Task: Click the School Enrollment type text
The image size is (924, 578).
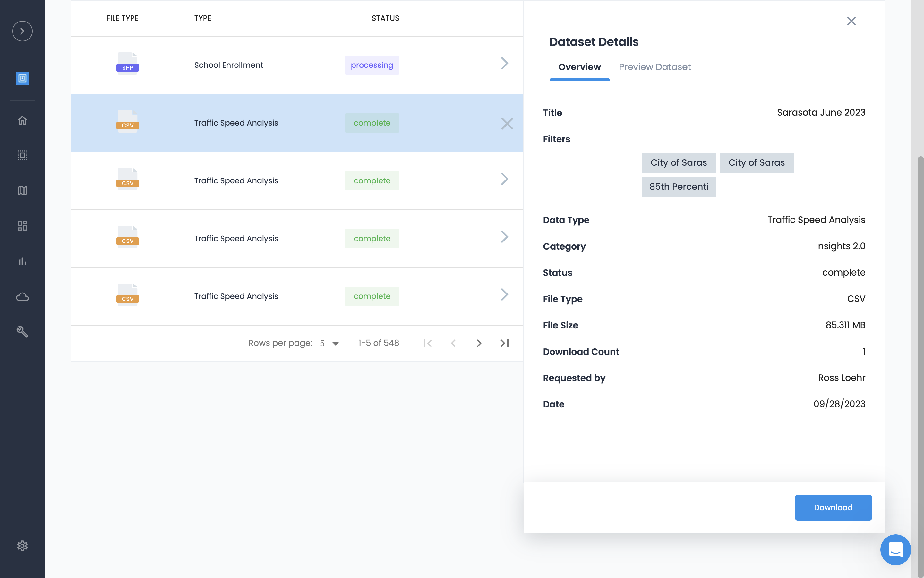Action: point(228,65)
